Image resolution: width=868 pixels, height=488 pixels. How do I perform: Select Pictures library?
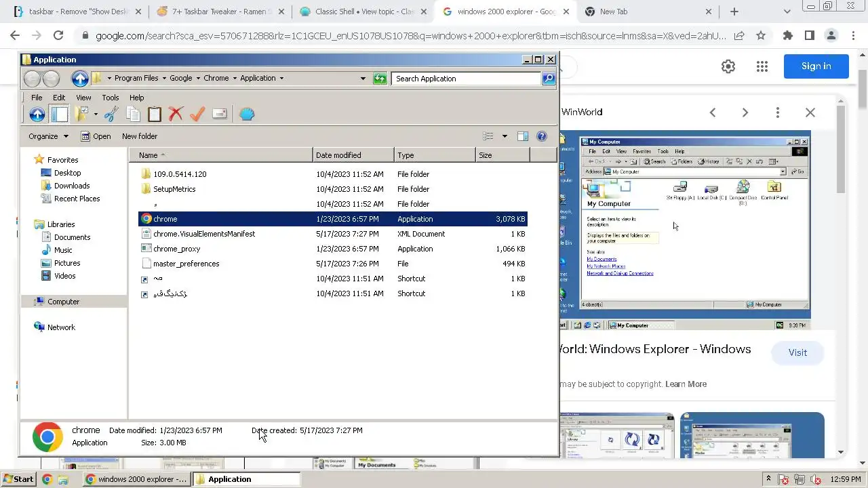(67, 263)
